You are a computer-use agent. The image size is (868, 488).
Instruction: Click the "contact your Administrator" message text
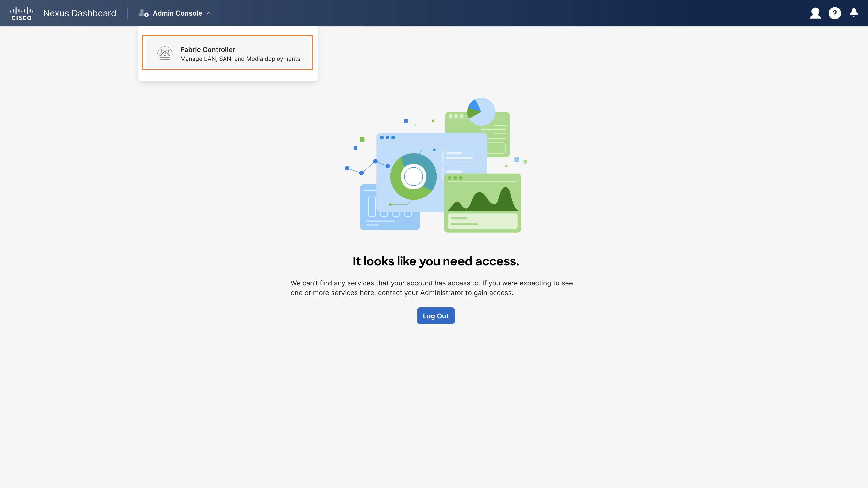(x=432, y=288)
